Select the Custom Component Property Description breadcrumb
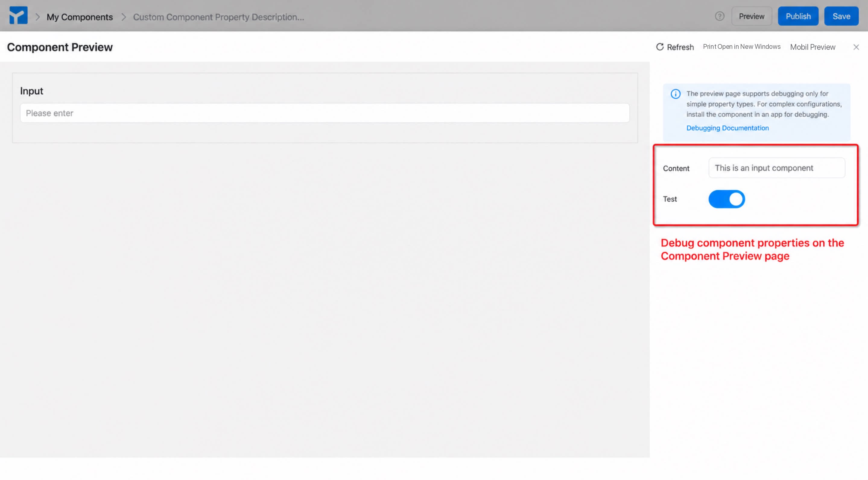The image size is (868, 480). click(x=218, y=17)
